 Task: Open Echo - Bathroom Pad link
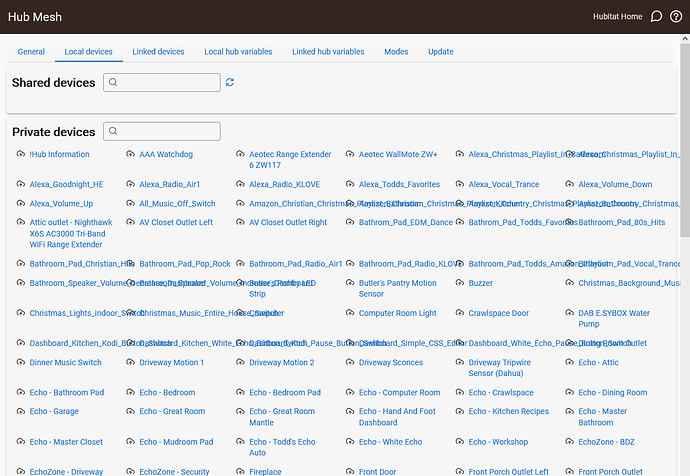tap(67, 392)
